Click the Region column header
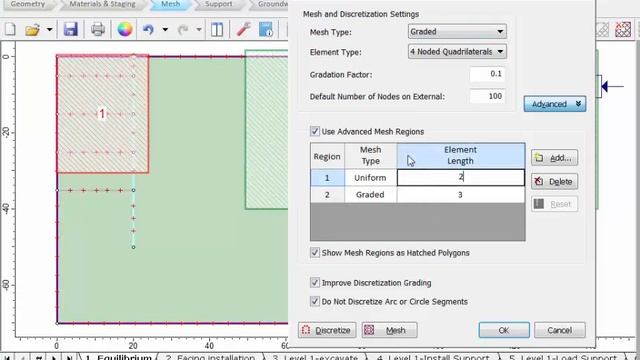 (x=327, y=156)
